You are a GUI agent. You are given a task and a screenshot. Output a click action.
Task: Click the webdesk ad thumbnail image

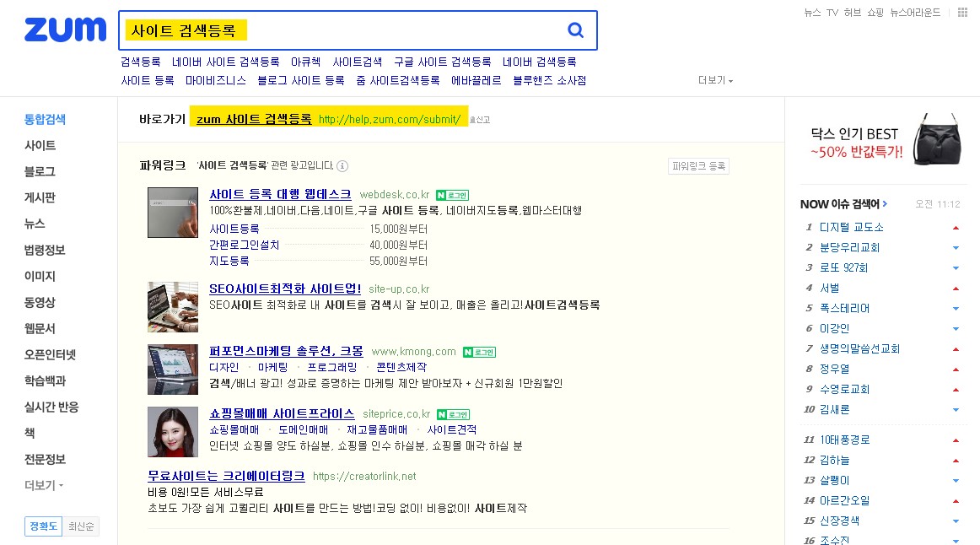click(173, 213)
